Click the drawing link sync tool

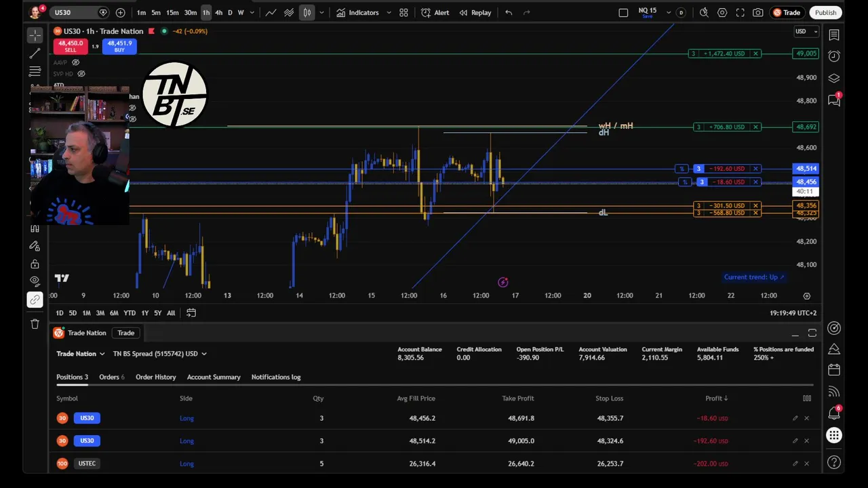(x=35, y=300)
